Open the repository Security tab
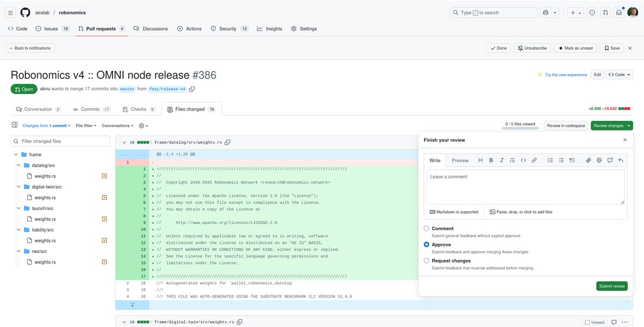The width and height of the screenshot is (644, 327). 230,28
